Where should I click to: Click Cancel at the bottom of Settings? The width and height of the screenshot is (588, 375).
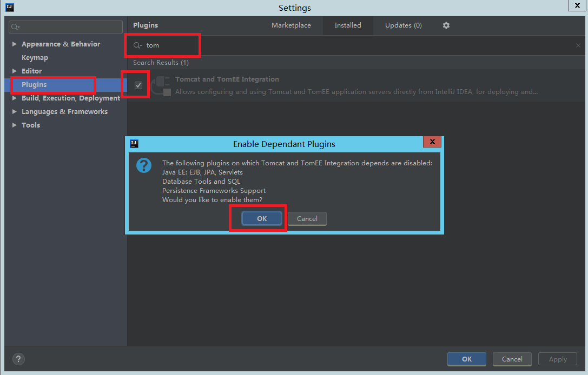point(512,359)
